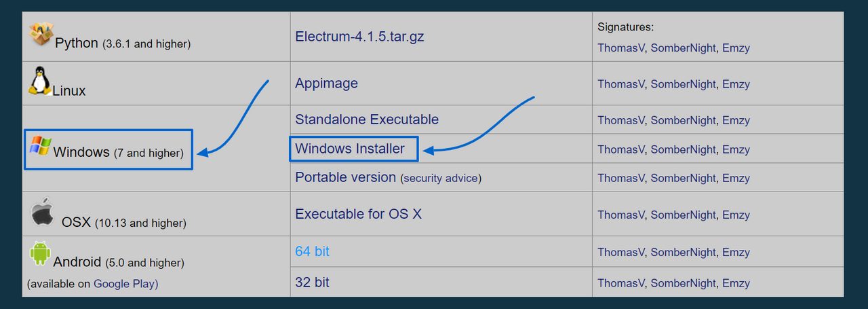Click the Windows flag logo icon
The height and width of the screenshot is (309, 868).
pos(39,145)
